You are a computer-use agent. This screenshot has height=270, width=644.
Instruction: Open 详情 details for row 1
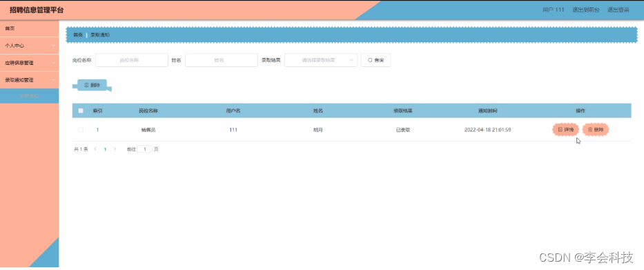[565, 129]
